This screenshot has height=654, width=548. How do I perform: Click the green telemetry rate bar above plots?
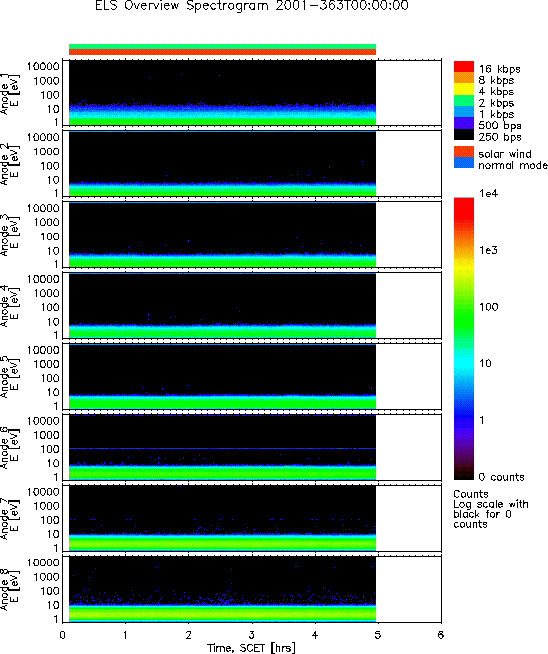click(222, 46)
